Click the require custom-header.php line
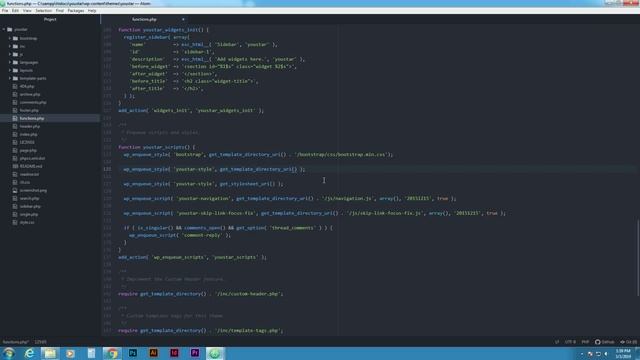The width and height of the screenshot is (640, 360). pos(200,293)
